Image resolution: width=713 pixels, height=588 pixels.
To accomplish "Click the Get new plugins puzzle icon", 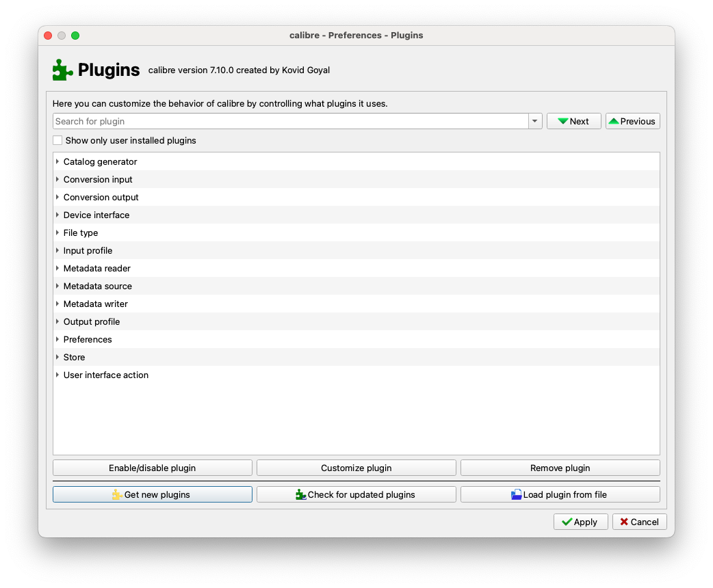I will pos(117,495).
